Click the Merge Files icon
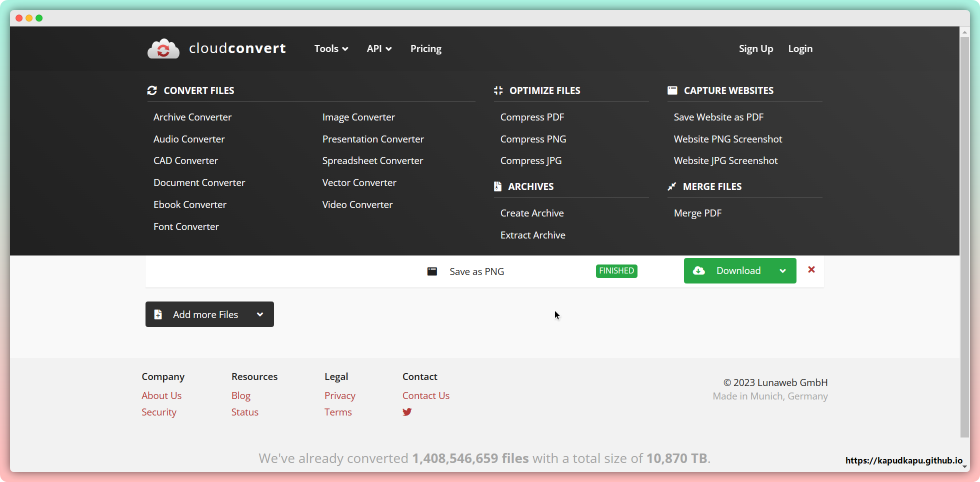The width and height of the screenshot is (980, 482). 672,186
